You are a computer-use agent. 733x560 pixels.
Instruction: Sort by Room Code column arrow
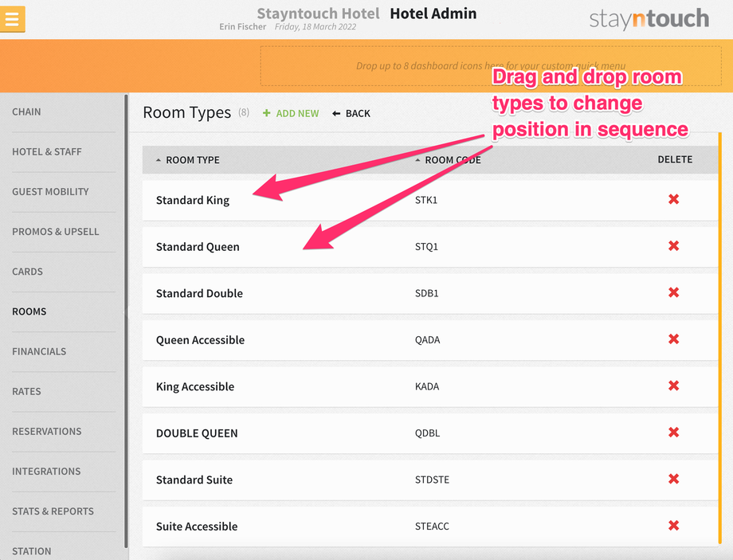pos(417,160)
